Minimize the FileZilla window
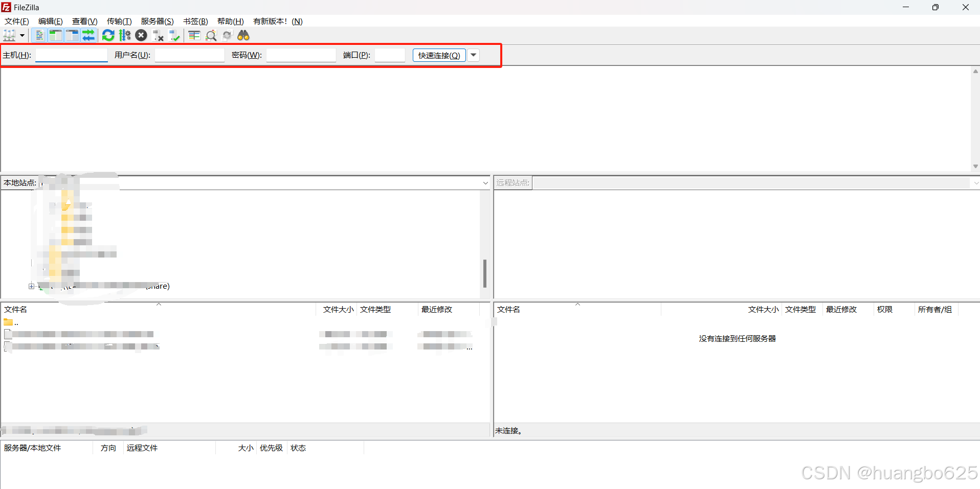This screenshot has width=980, height=489. (x=906, y=7)
